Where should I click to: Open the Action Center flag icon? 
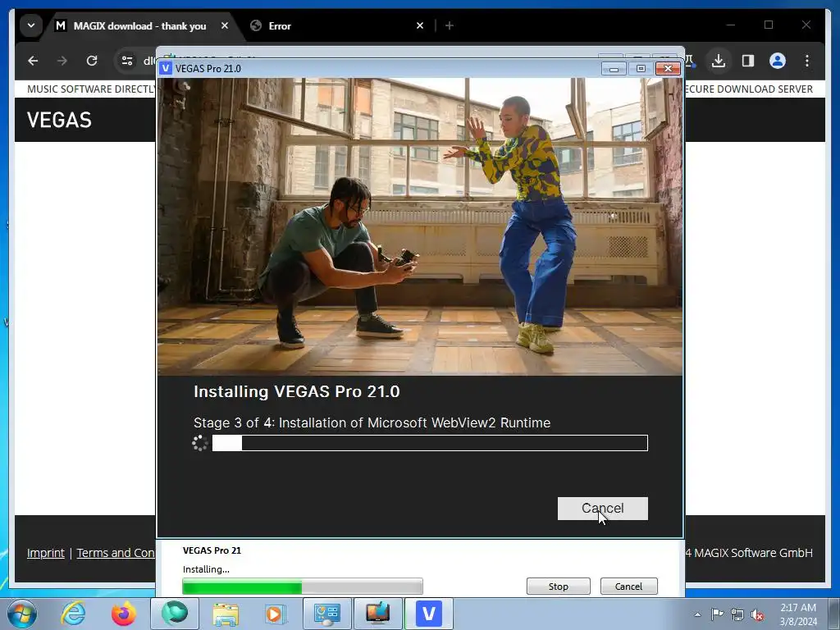tap(717, 614)
